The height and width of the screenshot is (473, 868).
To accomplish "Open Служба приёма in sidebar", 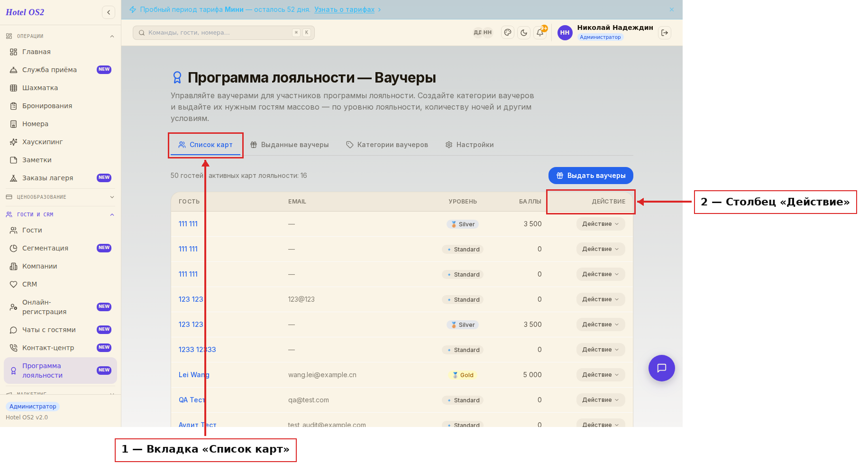I will tap(60, 70).
